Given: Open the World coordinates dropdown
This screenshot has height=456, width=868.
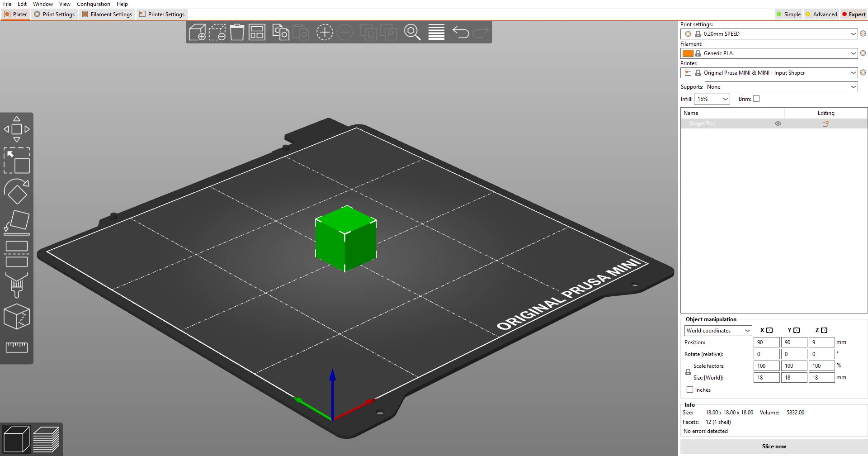Looking at the screenshot, I should click(x=718, y=331).
